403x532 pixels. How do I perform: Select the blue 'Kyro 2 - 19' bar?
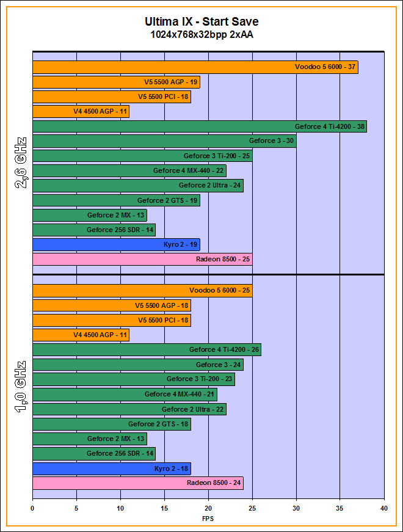coord(115,244)
